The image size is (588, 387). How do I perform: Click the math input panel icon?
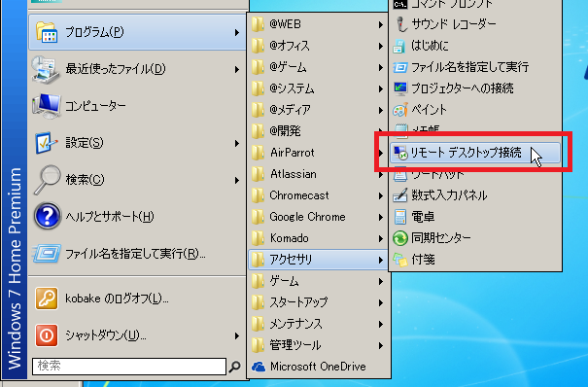pyautogui.click(x=400, y=195)
